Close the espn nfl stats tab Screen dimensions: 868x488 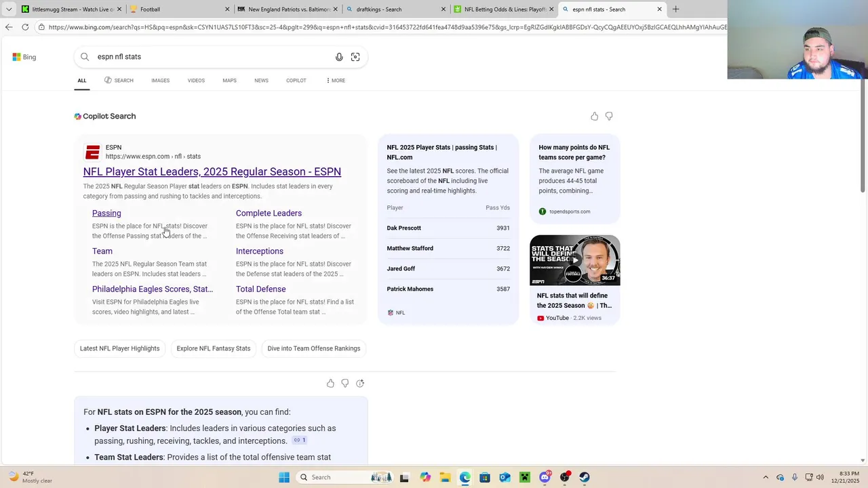[659, 9]
